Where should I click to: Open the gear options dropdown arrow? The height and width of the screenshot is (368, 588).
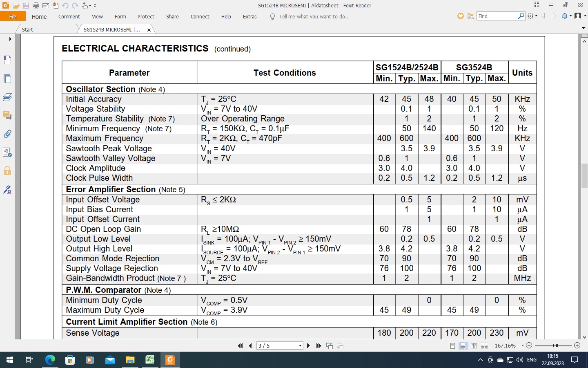point(536,16)
